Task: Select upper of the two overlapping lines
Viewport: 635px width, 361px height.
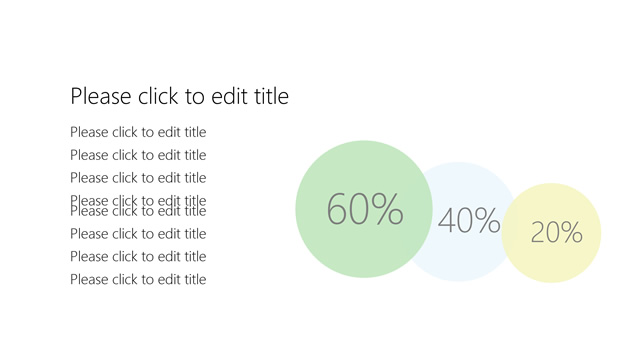Action: 138,198
